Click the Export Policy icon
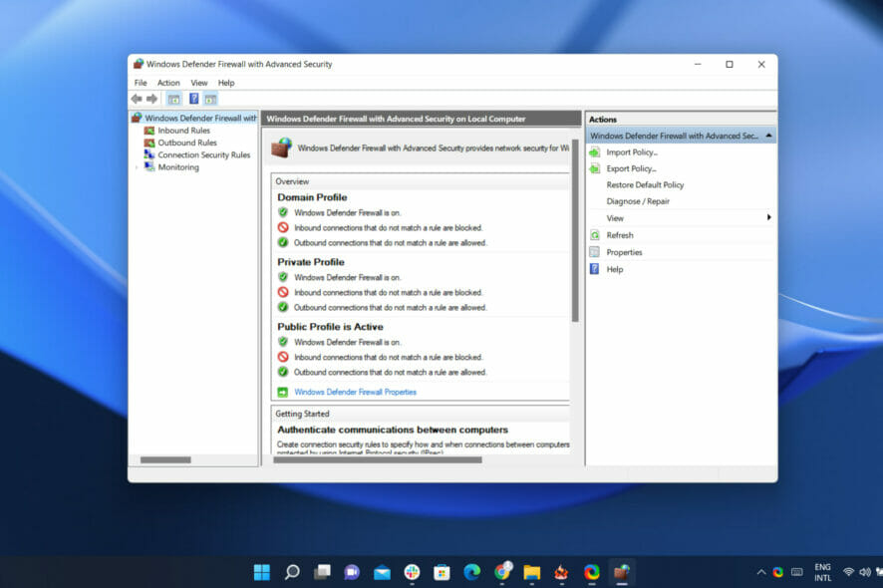This screenshot has width=883, height=588. 595,169
